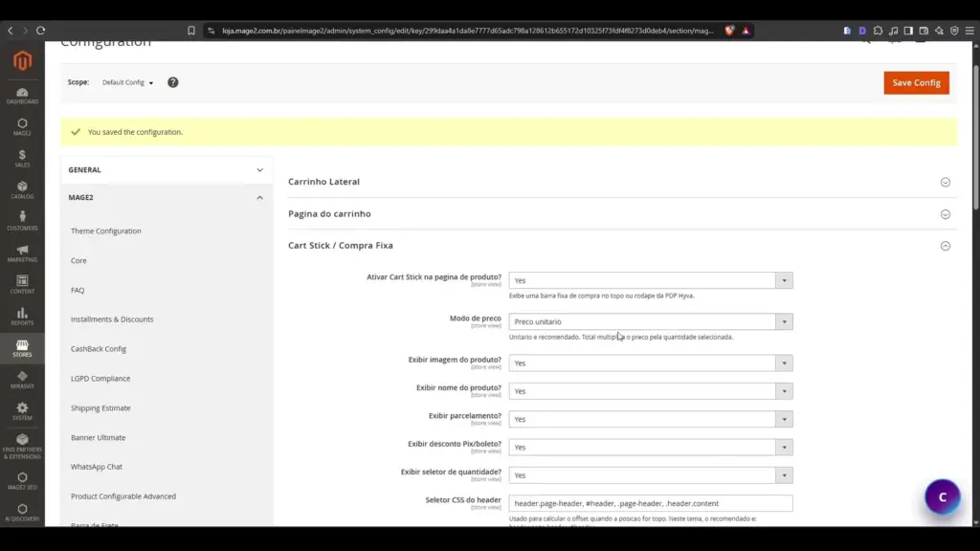
Task: Click the browser URL address bar
Action: (x=467, y=31)
